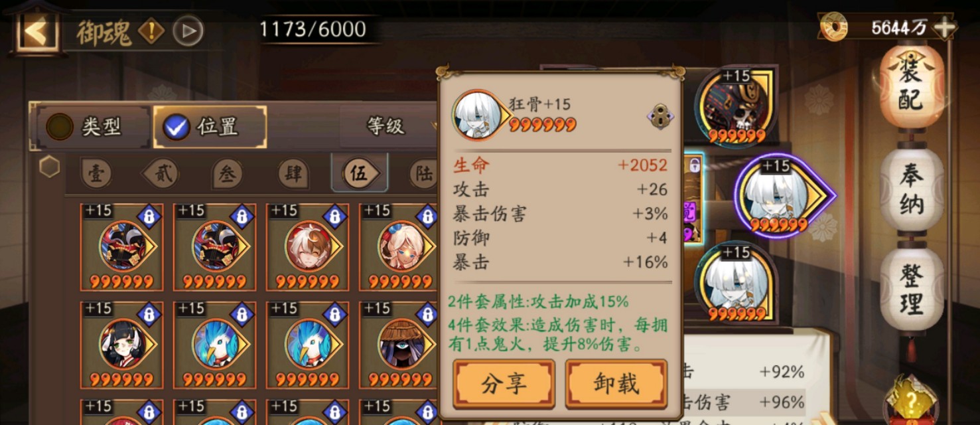Screen dimensions: 980x425
Task: Switch to position tab 叁
Action: point(227,173)
